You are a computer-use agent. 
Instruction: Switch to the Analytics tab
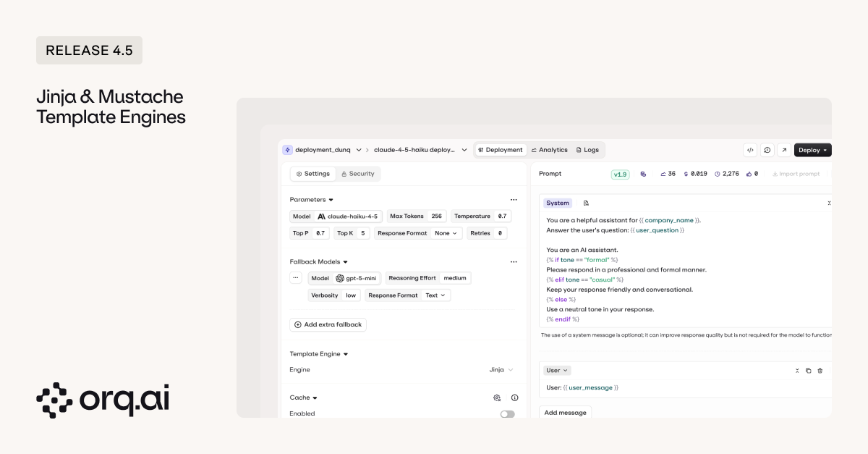549,150
